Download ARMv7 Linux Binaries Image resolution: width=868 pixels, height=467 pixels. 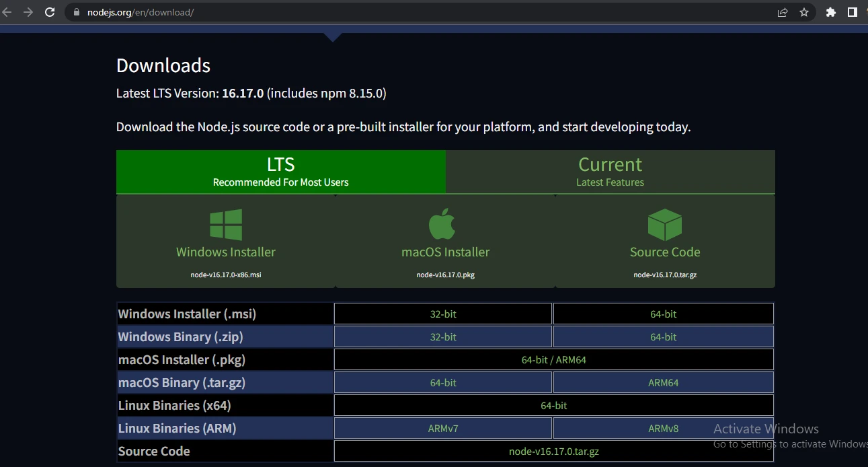(443, 429)
